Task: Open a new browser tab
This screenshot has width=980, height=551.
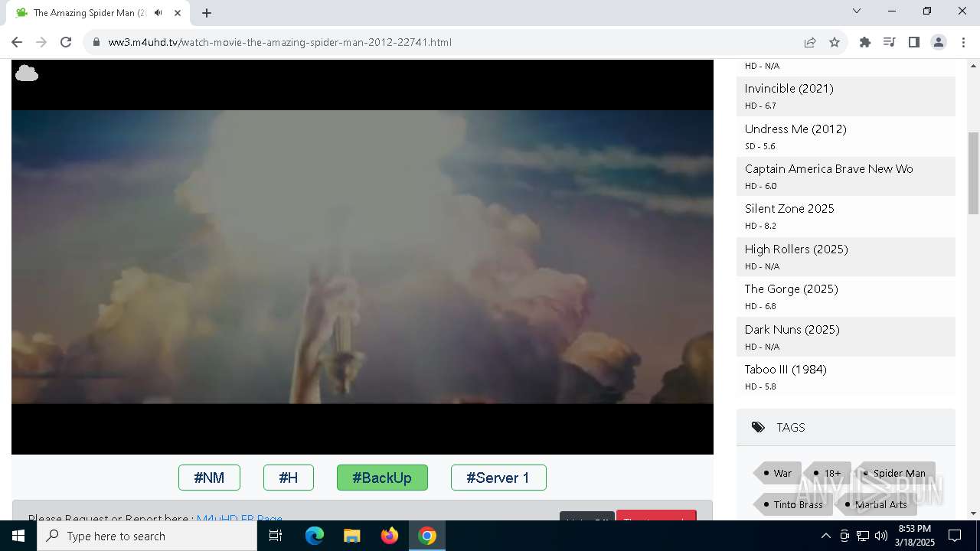Action: point(207,13)
